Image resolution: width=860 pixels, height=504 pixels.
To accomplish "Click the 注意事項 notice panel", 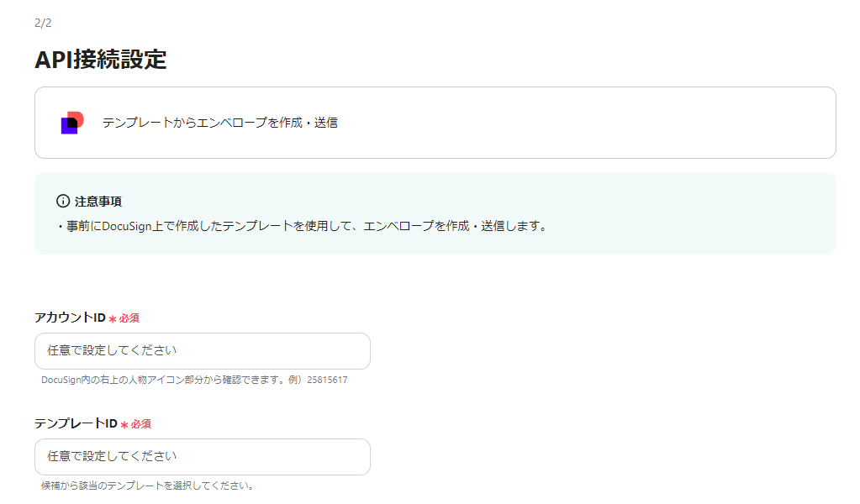I will click(x=433, y=213).
